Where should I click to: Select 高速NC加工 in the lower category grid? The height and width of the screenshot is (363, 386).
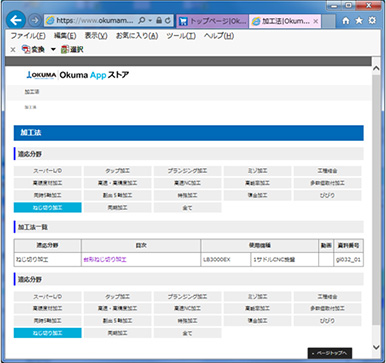pyautogui.click(x=187, y=308)
